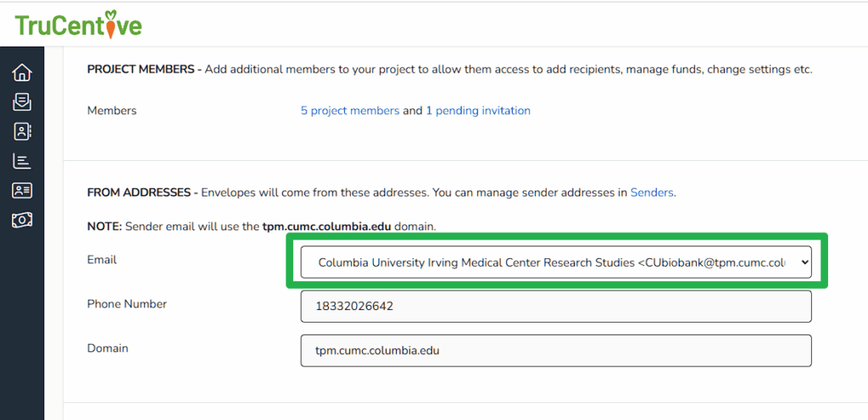This screenshot has height=420, width=868.
Task: View the 5 project members link
Action: click(x=349, y=111)
